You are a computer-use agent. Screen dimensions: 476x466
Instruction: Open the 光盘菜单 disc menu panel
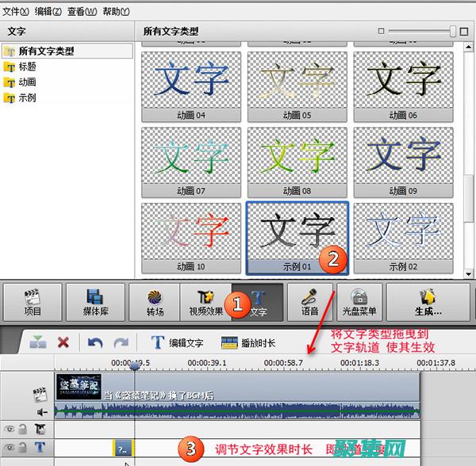click(359, 302)
